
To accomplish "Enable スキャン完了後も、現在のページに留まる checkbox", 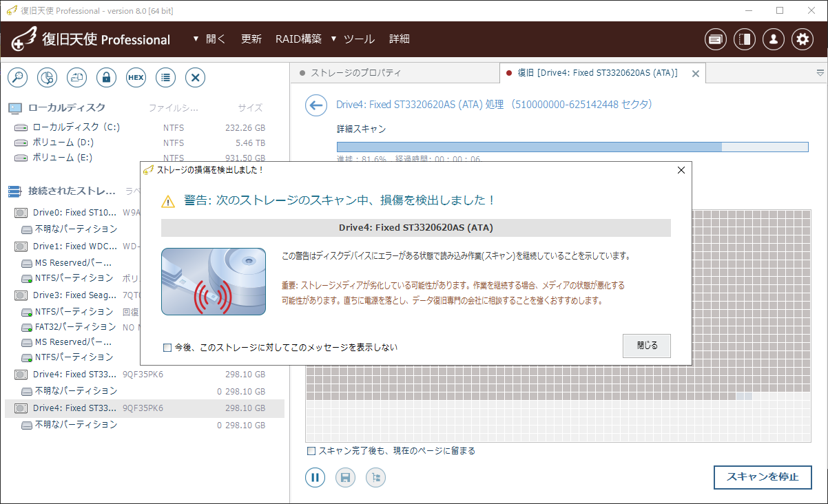I will pos(311,451).
